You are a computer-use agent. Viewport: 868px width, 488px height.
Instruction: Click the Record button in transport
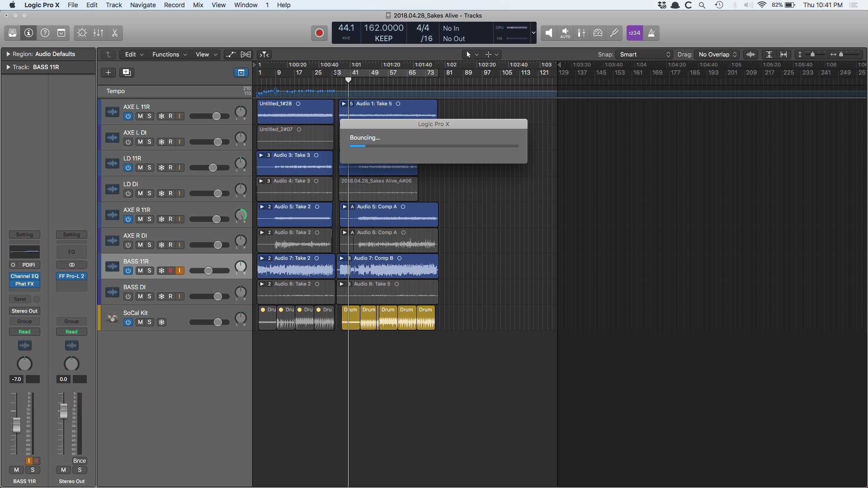[x=319, y=33]
